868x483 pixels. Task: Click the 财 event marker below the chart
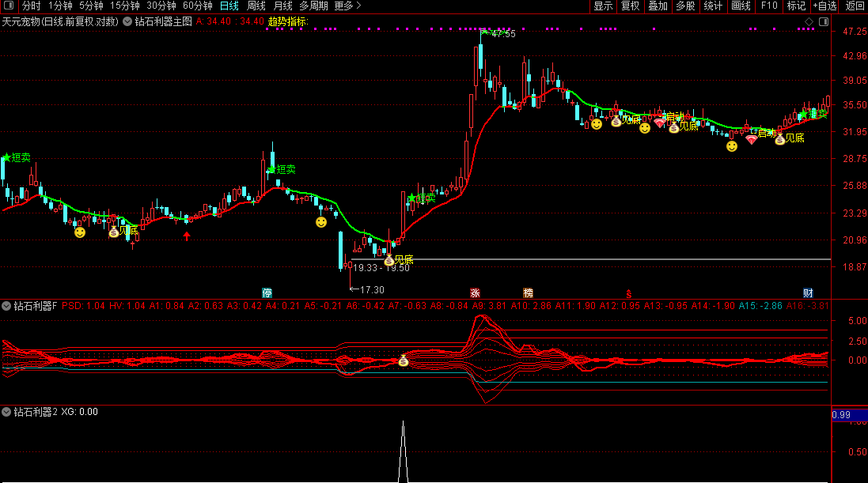(x=808, y=292)
